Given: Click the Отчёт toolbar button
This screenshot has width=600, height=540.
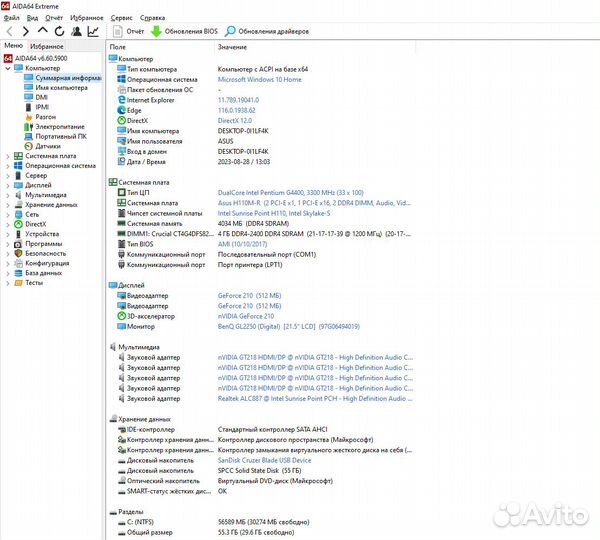Looking at the screenshot, I should click(x=129, y=31).
